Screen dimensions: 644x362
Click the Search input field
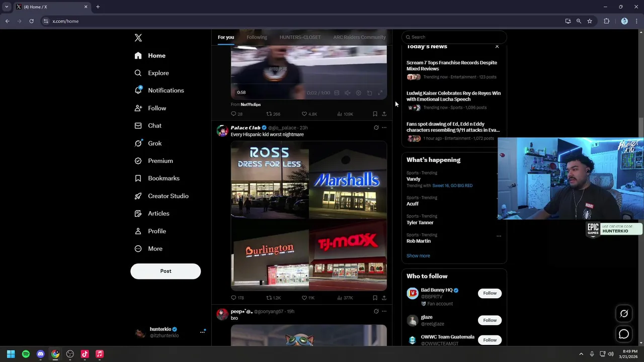tap(454, 37)
